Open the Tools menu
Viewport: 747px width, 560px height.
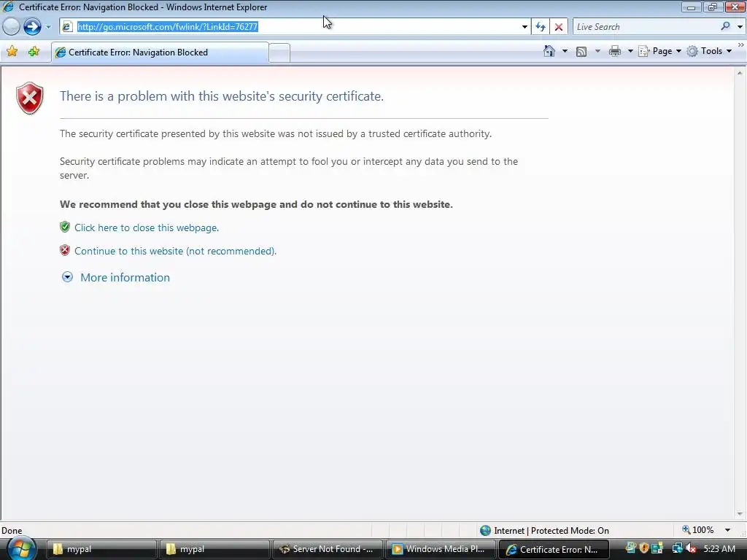tap(709, 51)
